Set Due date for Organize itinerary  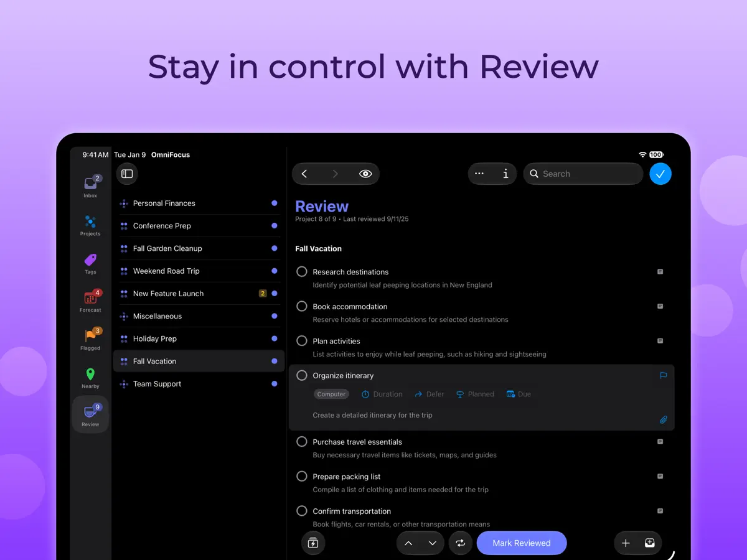coord(519,394)
